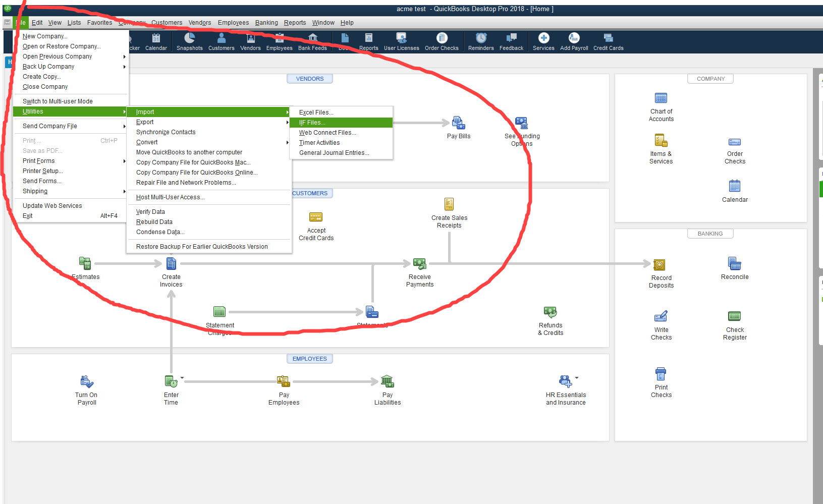
Task: Expand the HR Essentials dropdown arrow
Action: (x=577, y=377)
